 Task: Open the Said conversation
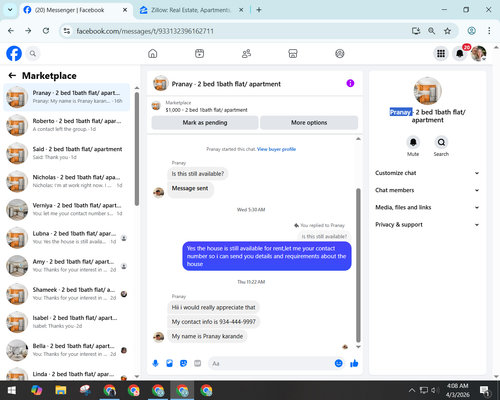click(x=66, y=153)
